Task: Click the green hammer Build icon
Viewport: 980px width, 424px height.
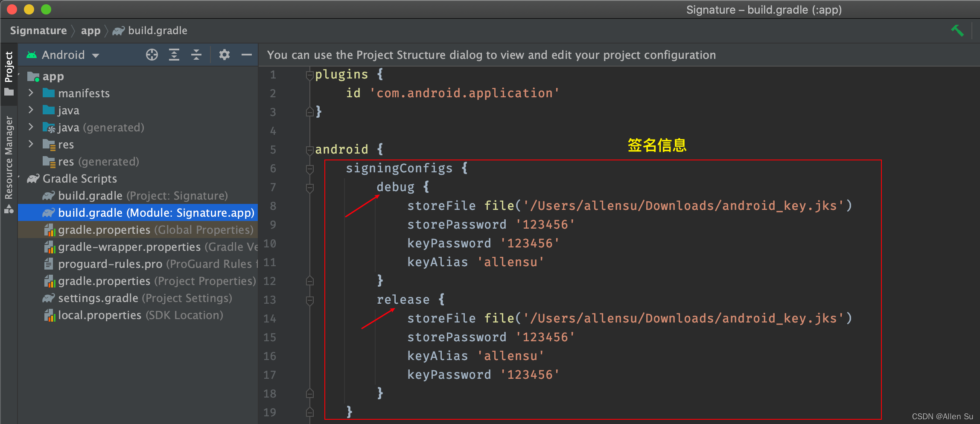Action: (x=957, y=30)
